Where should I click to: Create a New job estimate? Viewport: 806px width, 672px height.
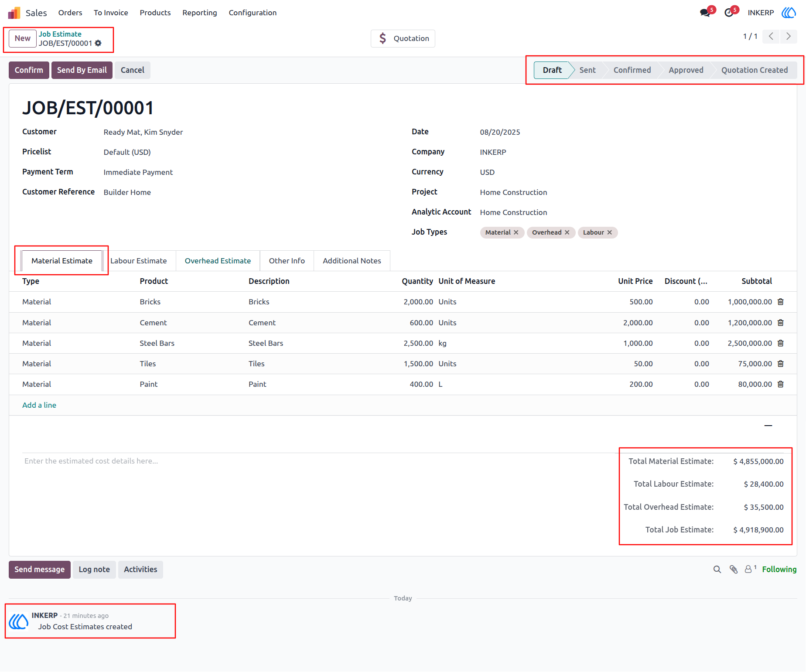[23, 38]
